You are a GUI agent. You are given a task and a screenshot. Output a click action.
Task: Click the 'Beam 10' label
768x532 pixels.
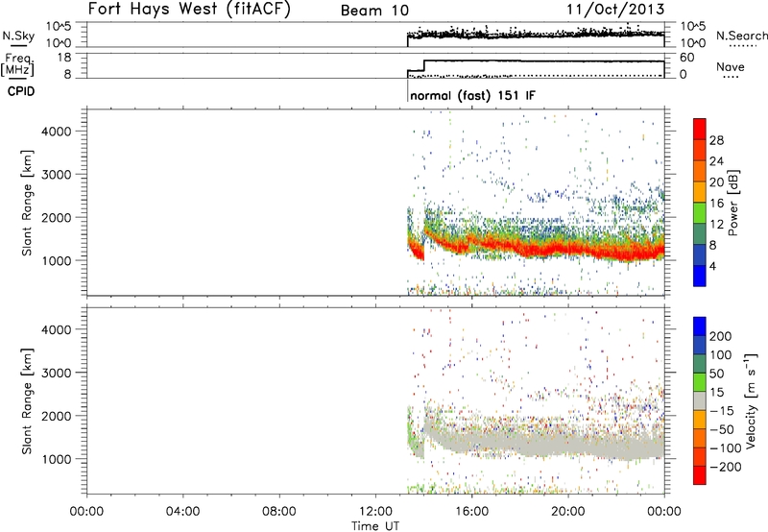pyautogui.click(x=374, y=11)
